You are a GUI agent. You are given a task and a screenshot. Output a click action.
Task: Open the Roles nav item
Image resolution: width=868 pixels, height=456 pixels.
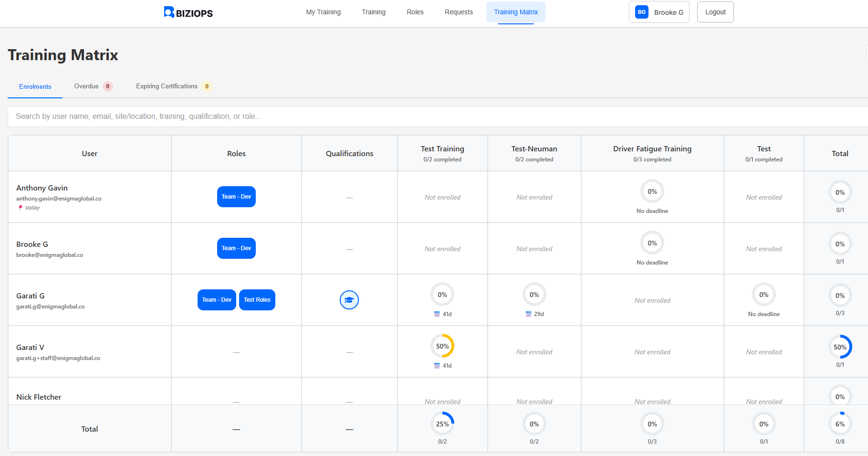point(415,12)
